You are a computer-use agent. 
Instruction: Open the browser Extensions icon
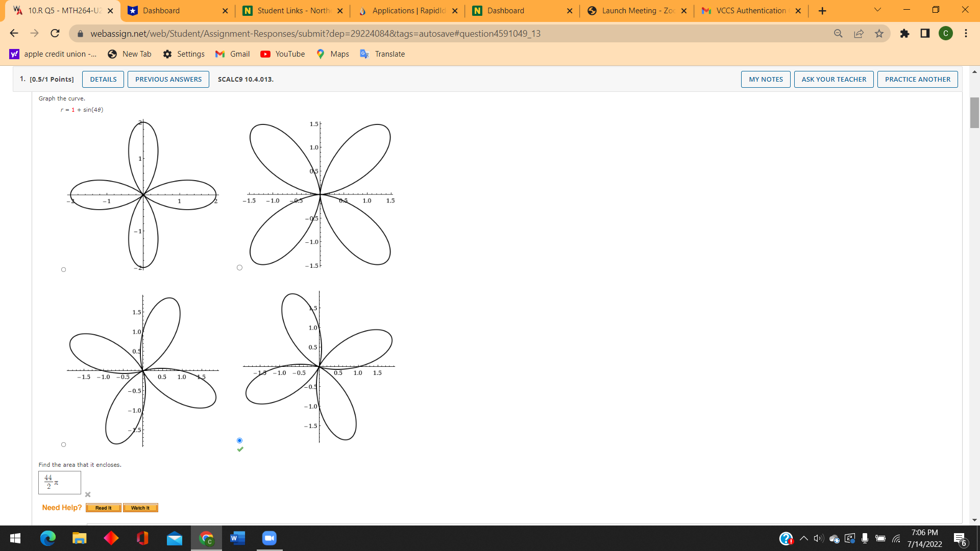point(905,33)
